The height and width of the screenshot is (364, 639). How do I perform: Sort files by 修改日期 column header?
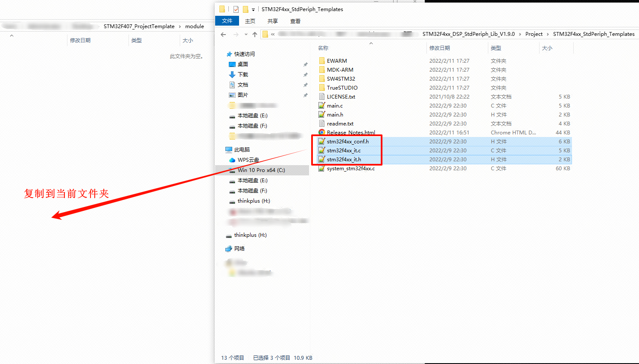point(440,48)
